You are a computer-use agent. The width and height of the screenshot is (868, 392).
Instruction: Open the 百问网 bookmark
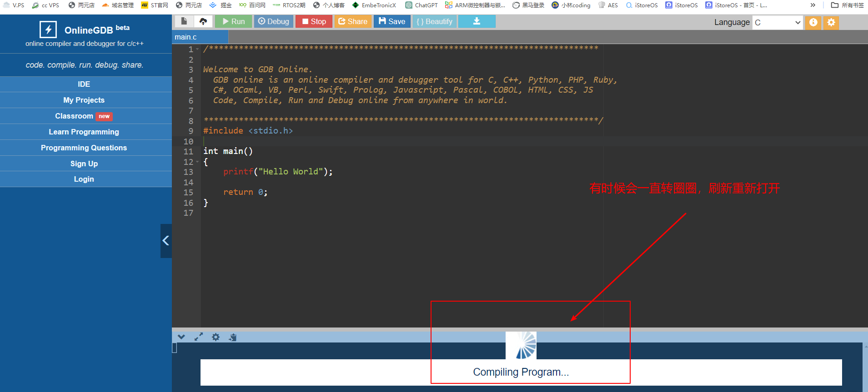[x=252, y=5]
